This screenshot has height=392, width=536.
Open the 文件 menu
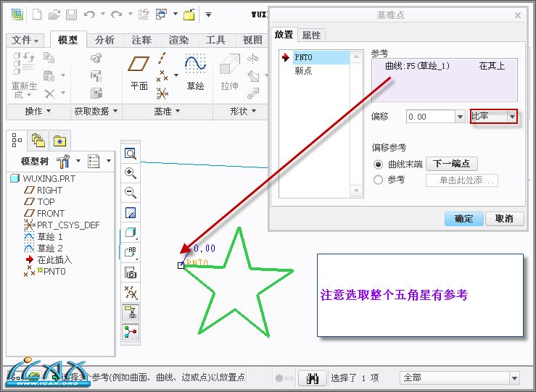[x=25, y=41]
